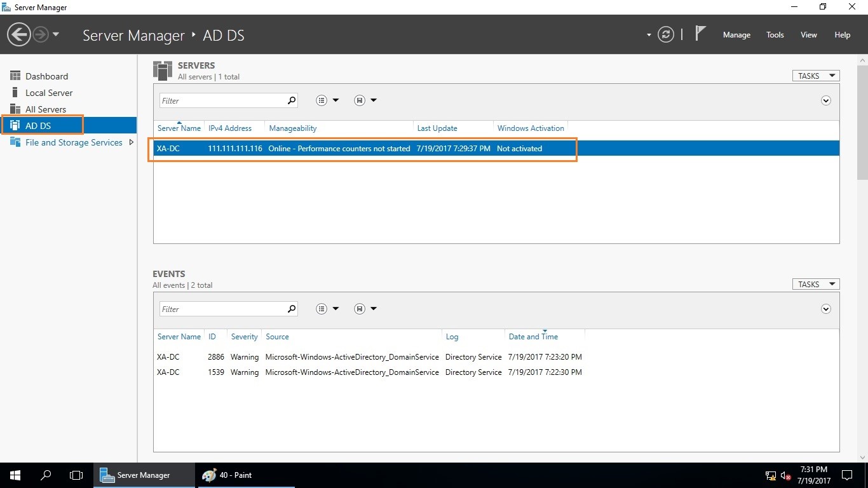Open Servers list criteria options icon

pos(322,100)
